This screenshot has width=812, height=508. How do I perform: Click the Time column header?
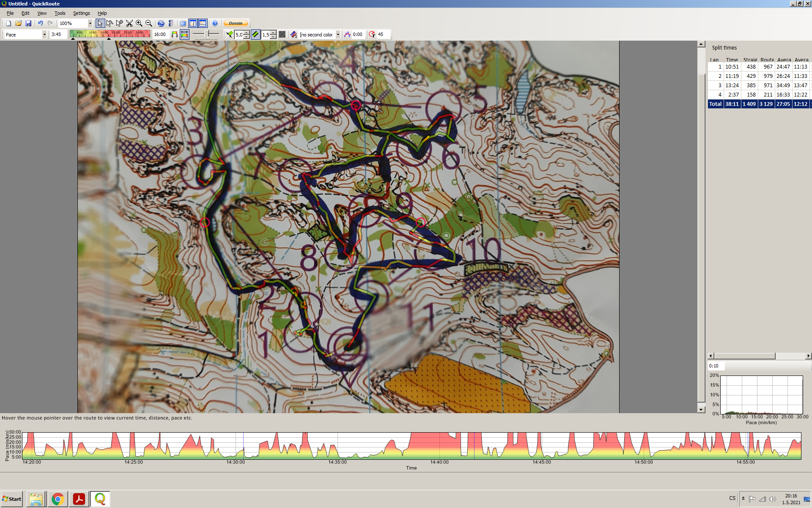click(x=732, y=60)
